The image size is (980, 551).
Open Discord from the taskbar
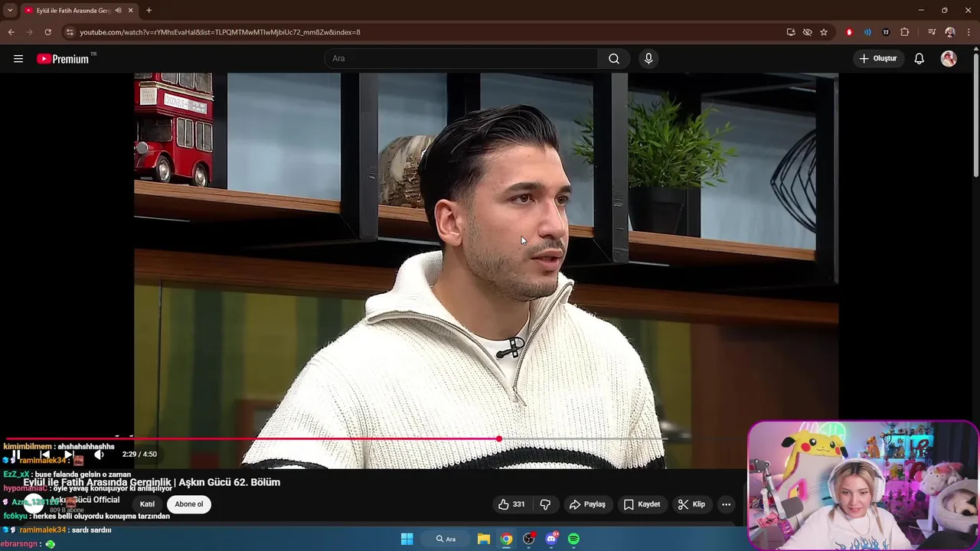coord(551,539)
